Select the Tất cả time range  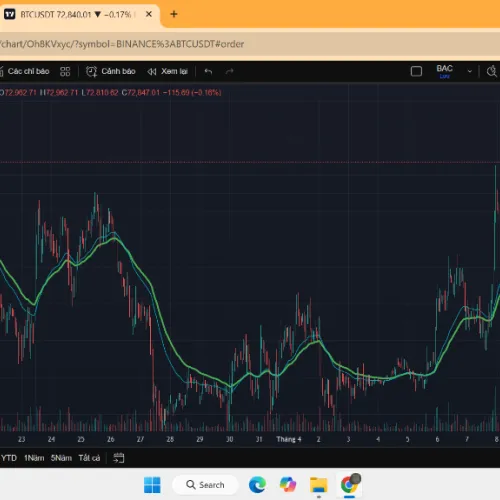click(x=89, y=458)
